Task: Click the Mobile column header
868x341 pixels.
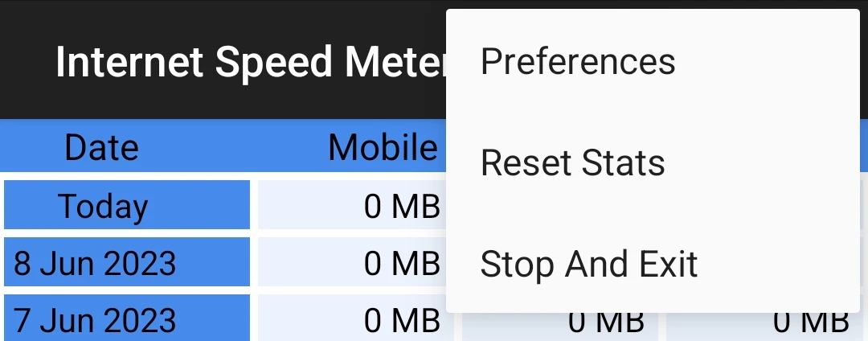Action: 383,148
